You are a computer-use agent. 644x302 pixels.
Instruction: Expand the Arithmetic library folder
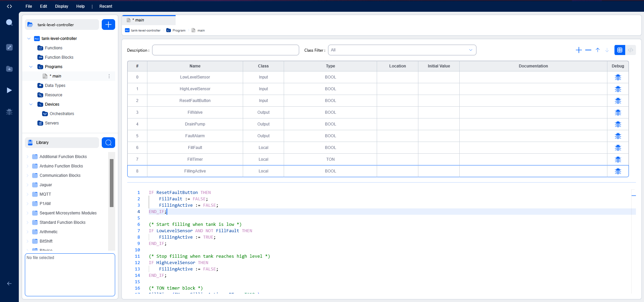point(28,232)
